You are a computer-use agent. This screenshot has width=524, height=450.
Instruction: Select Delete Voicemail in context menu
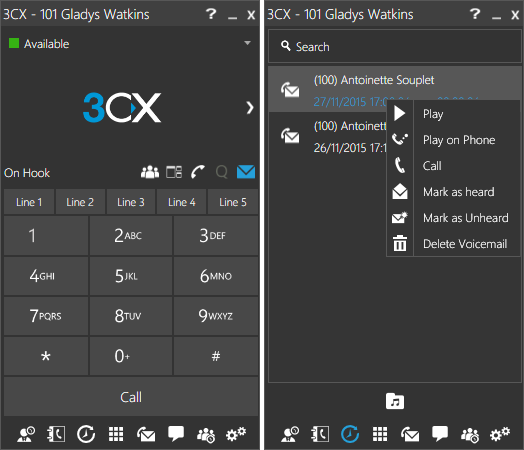click(x=465, y=244)
